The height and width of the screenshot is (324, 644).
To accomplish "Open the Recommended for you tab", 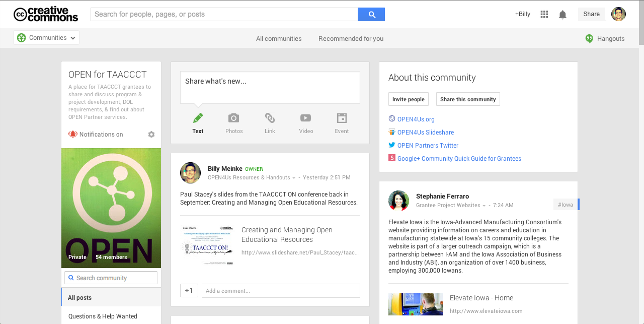I will [x=351, y=39].
